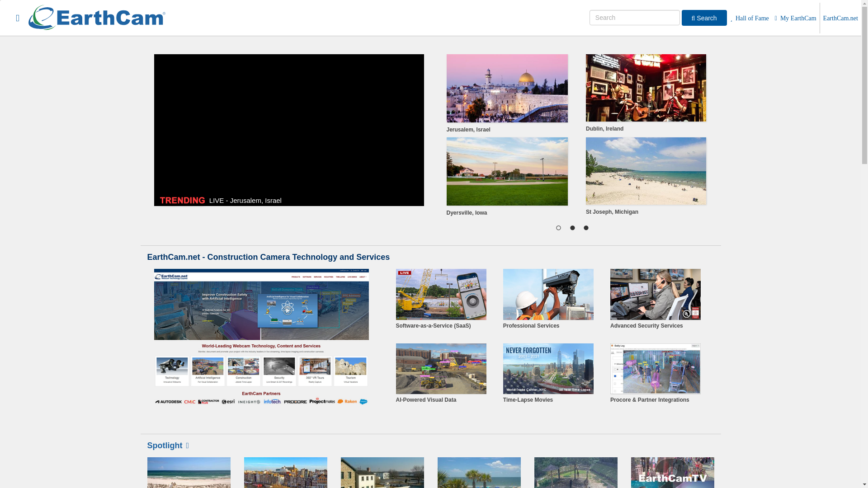This screenshot has width=868, height=488.
Task: Open the palm trees Spotlight thumbnail
Action: click(x=479, y=473)
